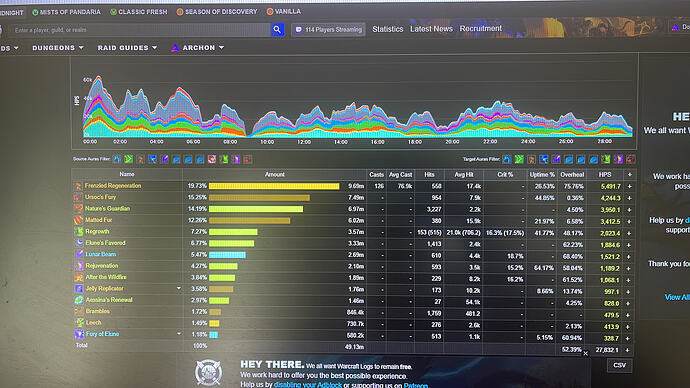Click the Brambles spell icon

click(x=79, y=311)
